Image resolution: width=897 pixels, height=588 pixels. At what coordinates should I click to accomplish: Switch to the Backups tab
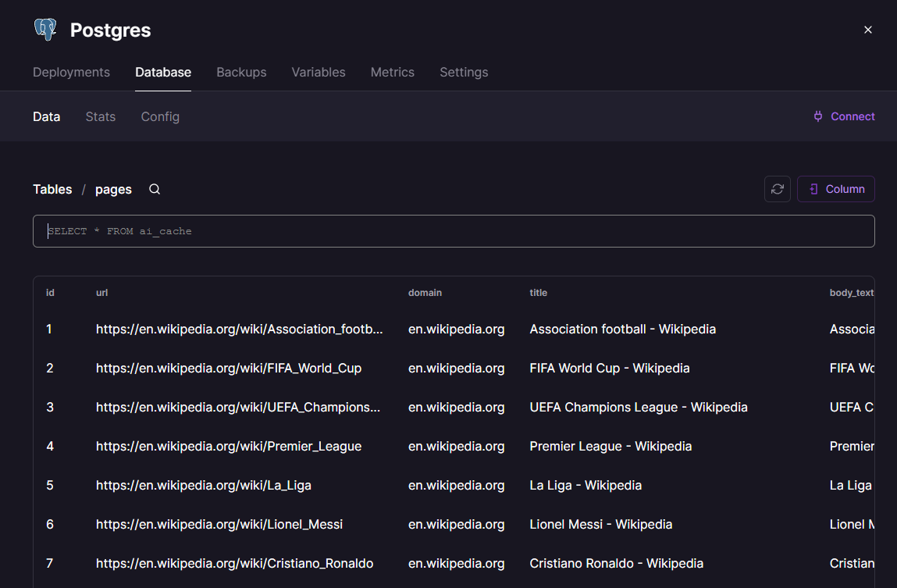241,72
